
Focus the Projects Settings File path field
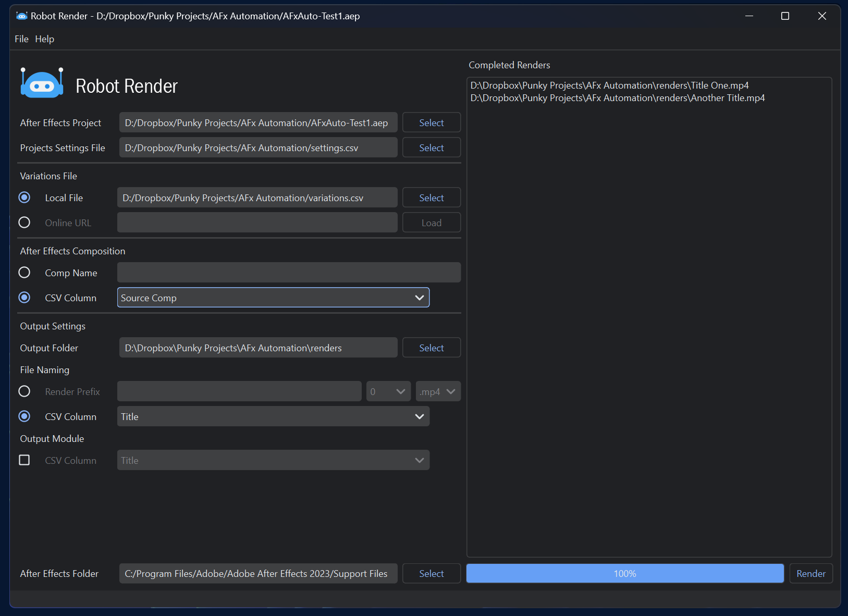pyautogui.click(x=259, y=147)
